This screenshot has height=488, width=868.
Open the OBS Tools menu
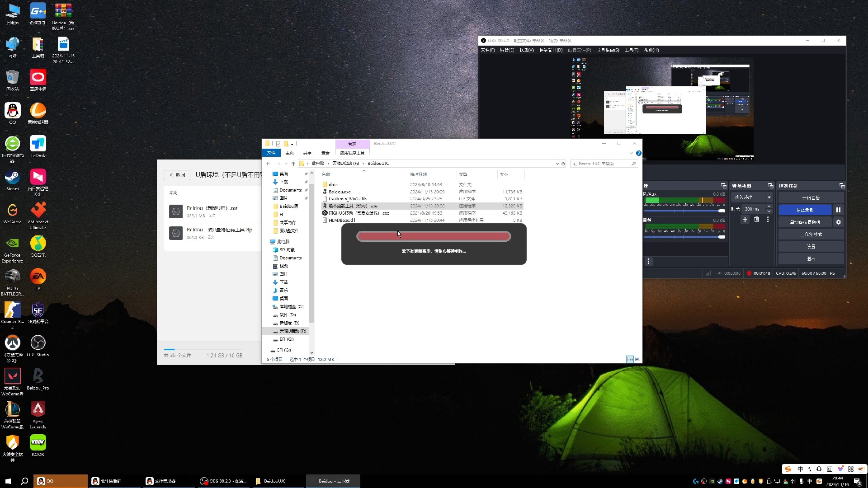coord(631,50)
